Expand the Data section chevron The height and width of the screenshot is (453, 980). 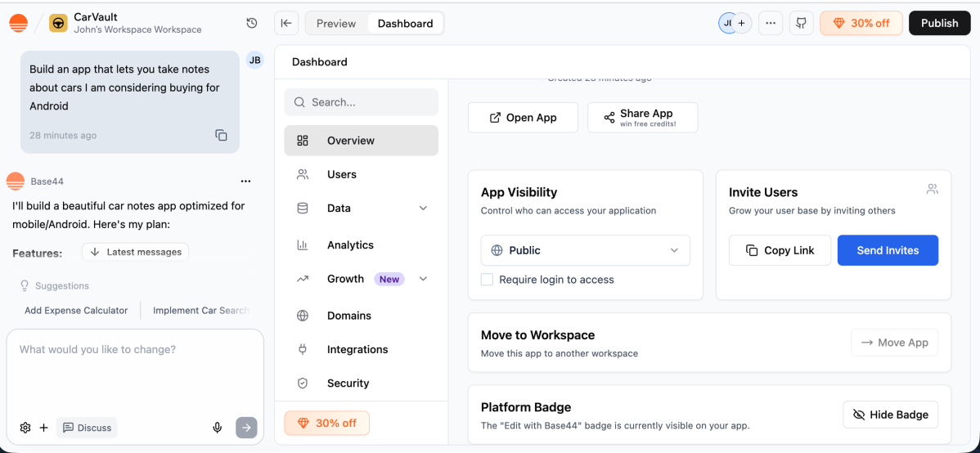423,208
